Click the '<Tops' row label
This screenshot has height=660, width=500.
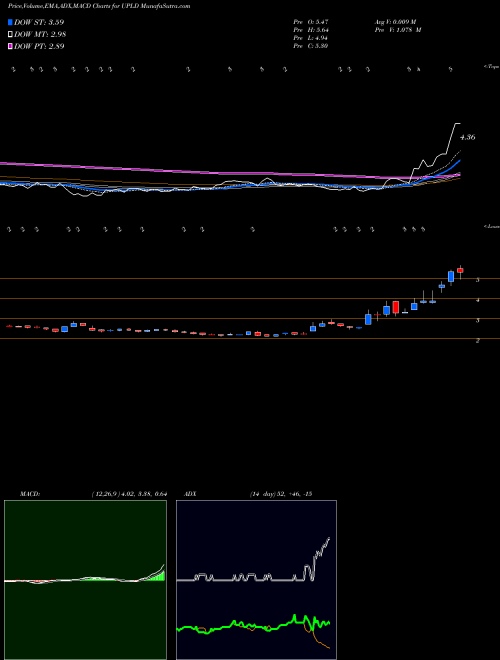pyautogui.click(x=492, y=67)
